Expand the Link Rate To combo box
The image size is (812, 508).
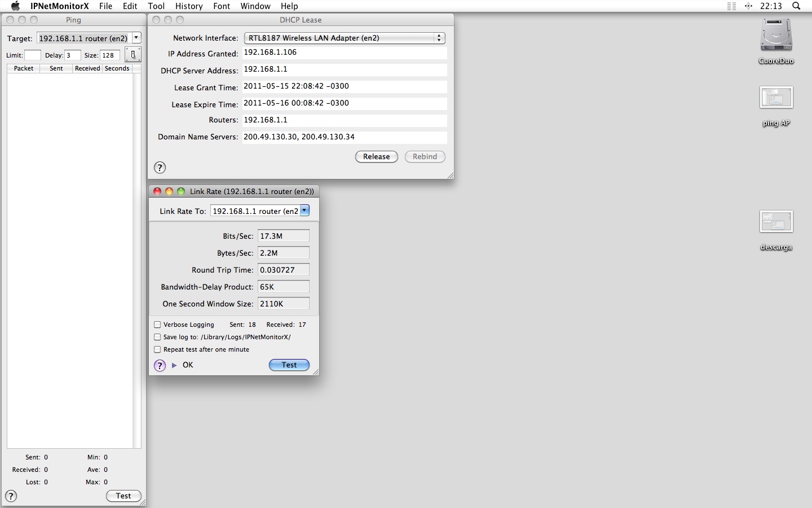304,211
